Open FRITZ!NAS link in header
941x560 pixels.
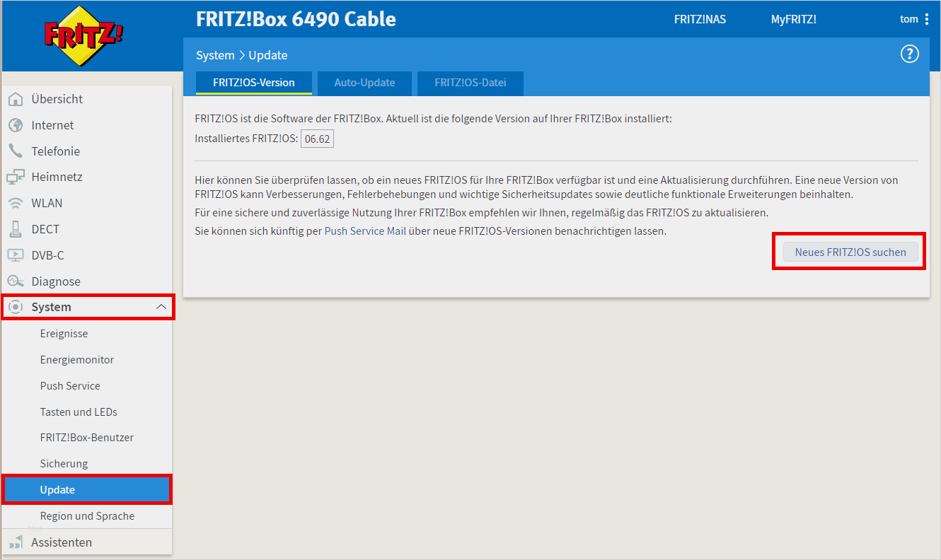tap(700, 20)
